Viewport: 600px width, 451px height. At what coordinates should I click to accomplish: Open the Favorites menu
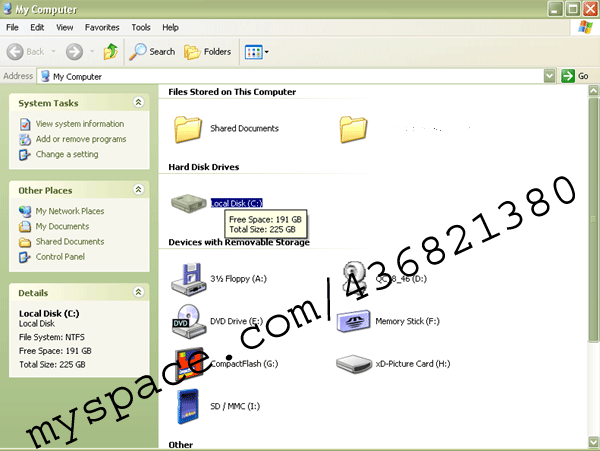[102, 28]
